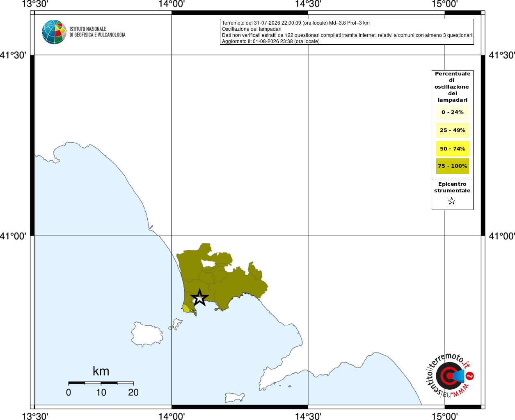The height and width of the screenshot is (420, 515).
Task: Click the scale bar '0' value
Action: click(x=69, y=393)
